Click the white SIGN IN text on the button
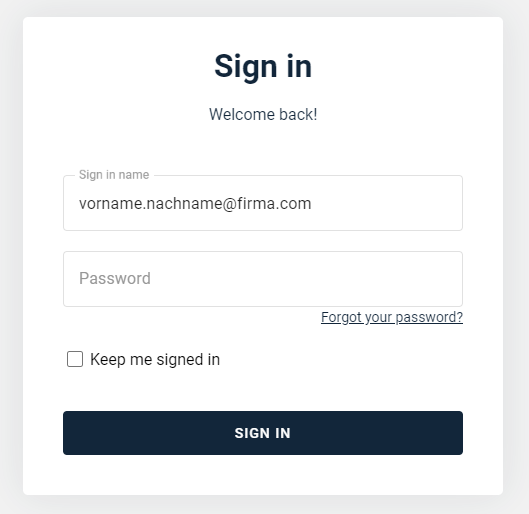The image size is (529, 514). point(262,433)
